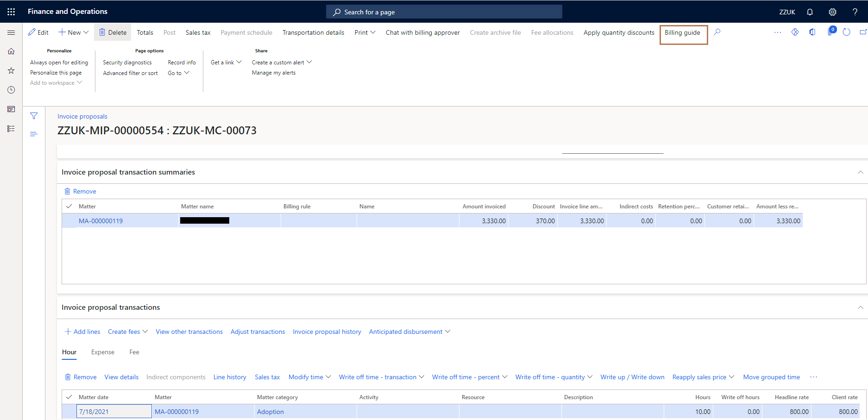Viewport: 868px width, 420px height.
Task: Open MA-000000119 link in summaries grid
Action: (101, 221)
